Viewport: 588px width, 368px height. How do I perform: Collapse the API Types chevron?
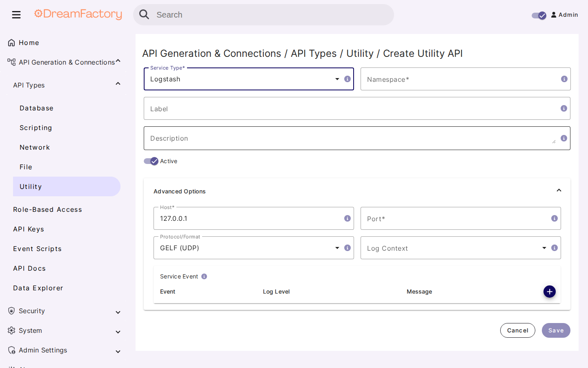(118, 83)
